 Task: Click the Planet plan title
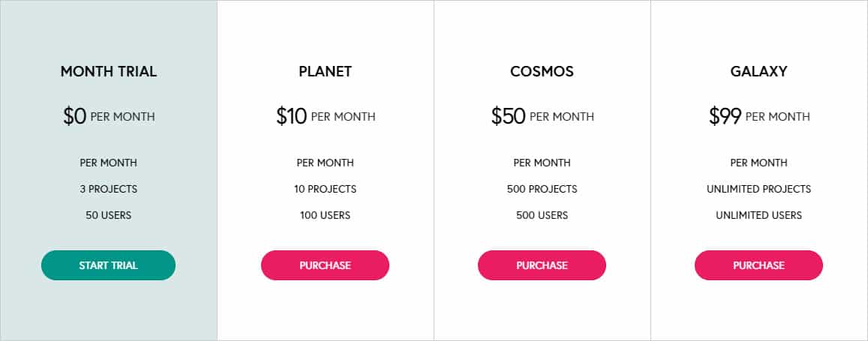click(x=325, y=72)
